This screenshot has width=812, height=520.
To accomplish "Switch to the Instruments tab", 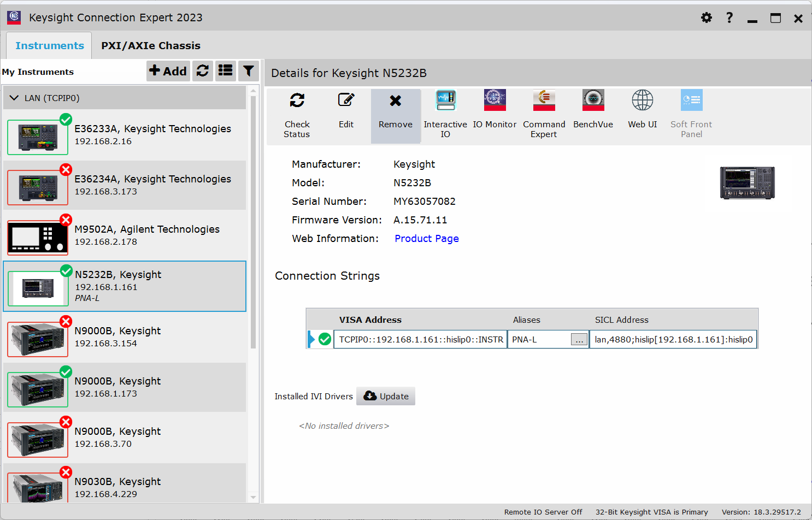I will pyautogui.click(x=50, y=46).
